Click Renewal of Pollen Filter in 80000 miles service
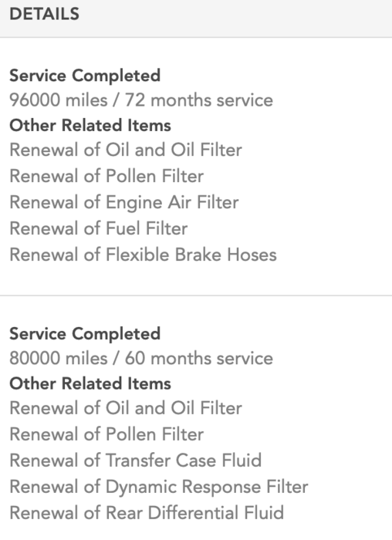Viewport: 392px width, 540px height. pyautogui.click(x=106, y=434)
